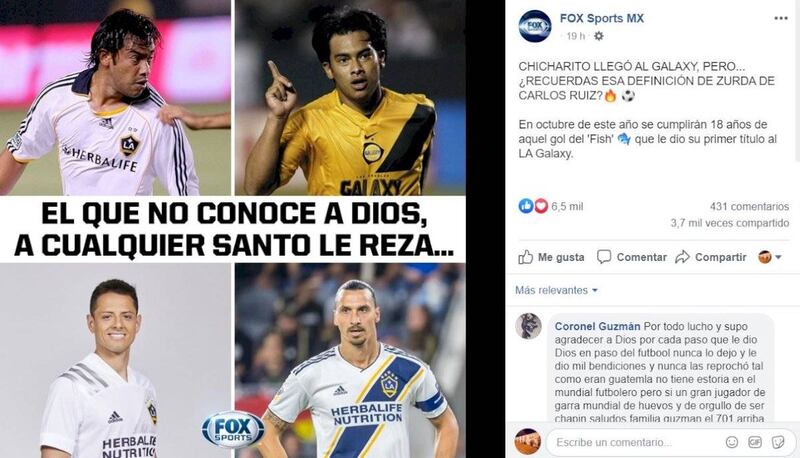Screen dimensions: 800x458
Task: Click Coronel Guzmán's commenter avatar
Action: pyautogui.click(x=528, y=326)
